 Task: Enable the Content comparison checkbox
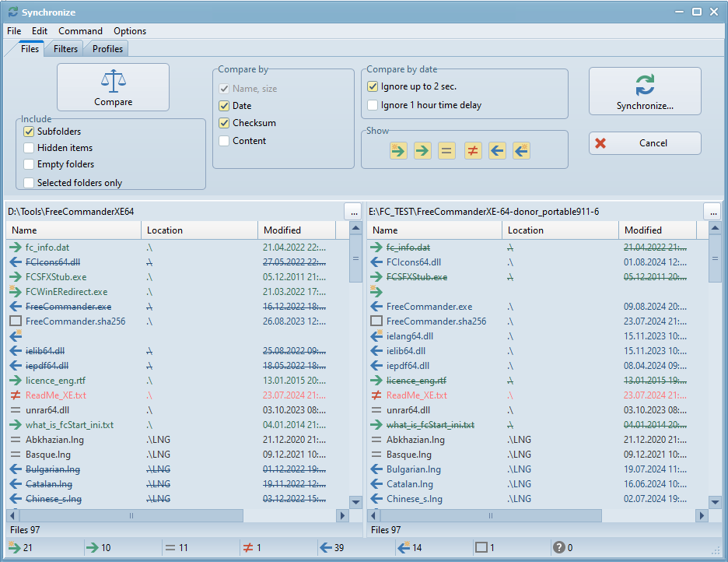[x=224, y=141]
